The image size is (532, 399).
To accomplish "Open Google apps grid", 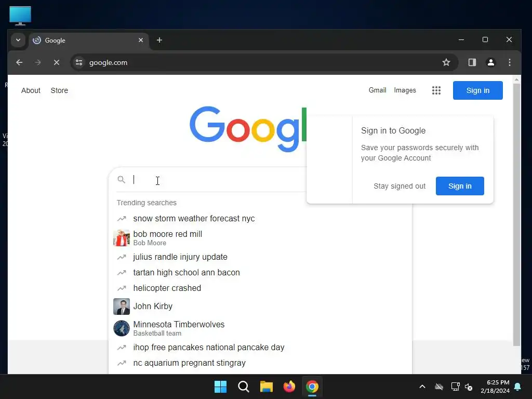I will point(436,90).
